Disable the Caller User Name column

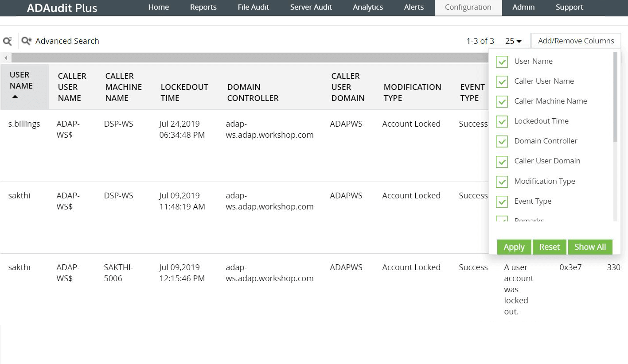501,81
